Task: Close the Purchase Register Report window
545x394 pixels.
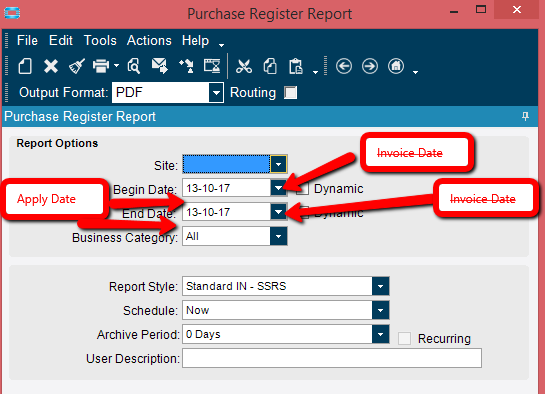Action: 516,10
